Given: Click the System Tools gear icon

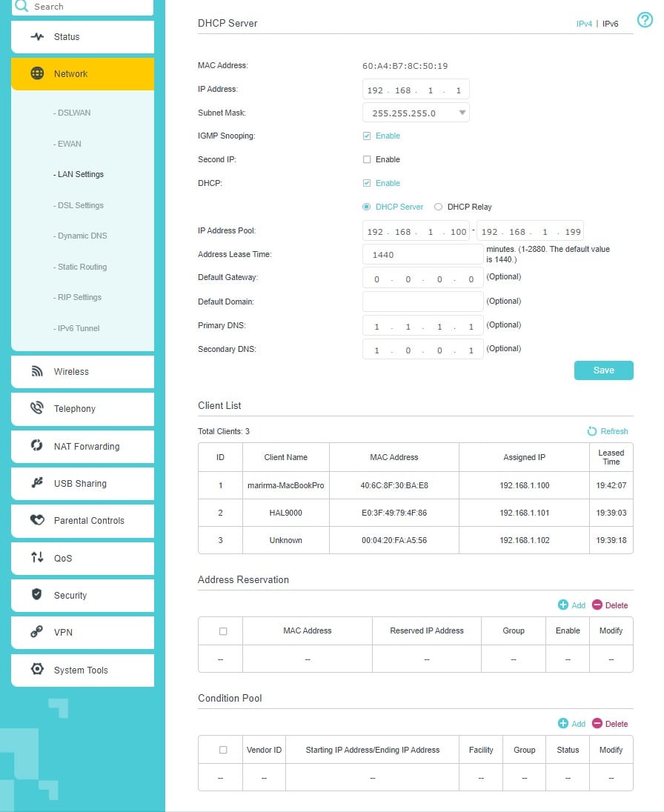Looking at the screenshot, I should [37, 669].
